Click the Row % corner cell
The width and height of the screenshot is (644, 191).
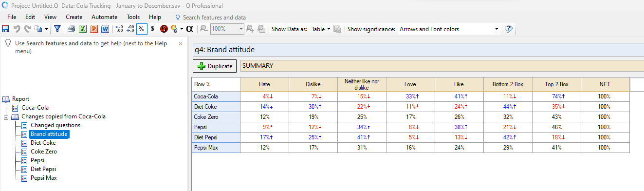tap(216, 84)
